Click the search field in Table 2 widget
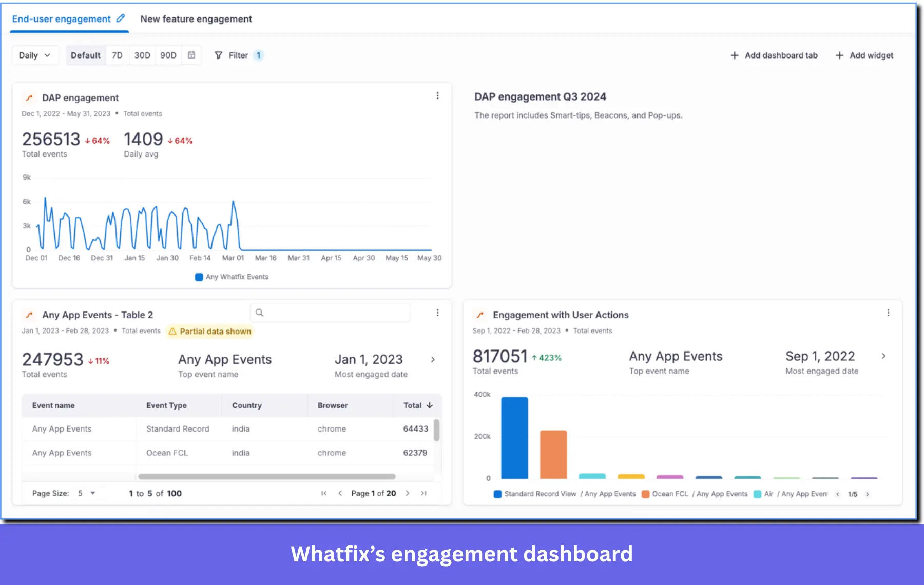 point(331,313)
